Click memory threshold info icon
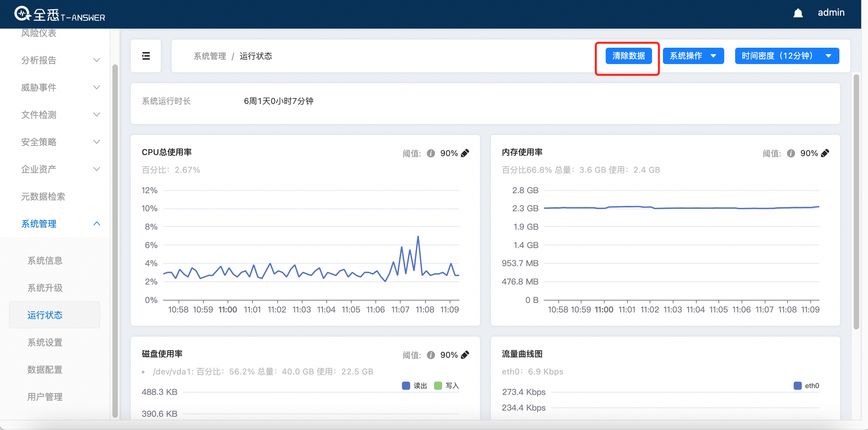 (791, 153)
